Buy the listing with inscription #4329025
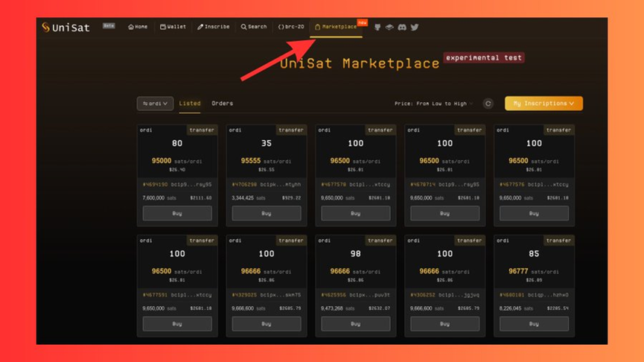This screenshot has height=362, width=644. coord(266,324)
